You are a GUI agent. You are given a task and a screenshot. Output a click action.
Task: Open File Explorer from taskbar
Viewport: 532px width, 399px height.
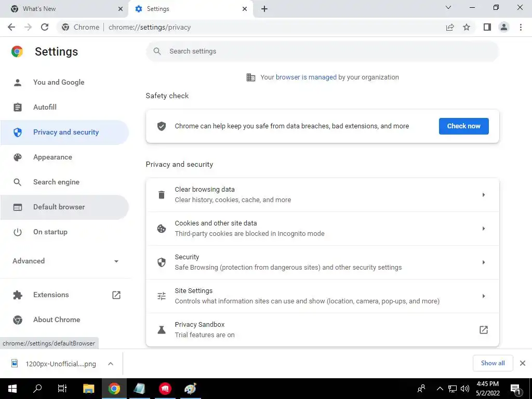88,389
